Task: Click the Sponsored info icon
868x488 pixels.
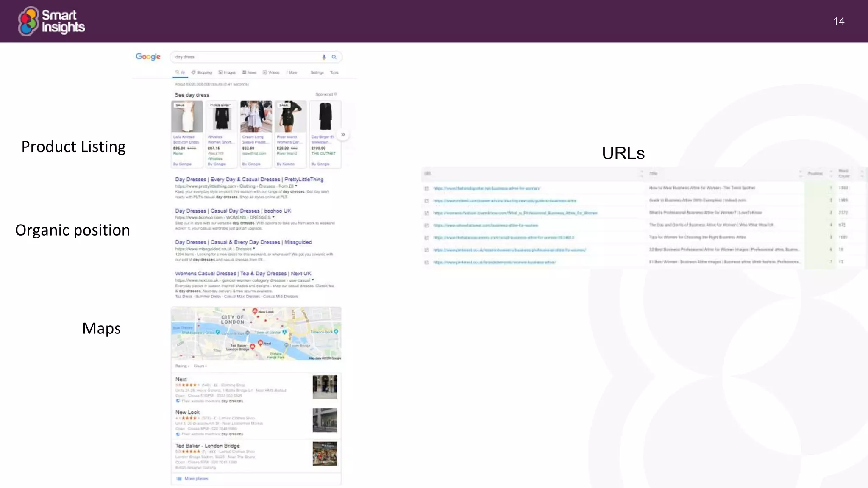Action: click(x=335, y=94)
